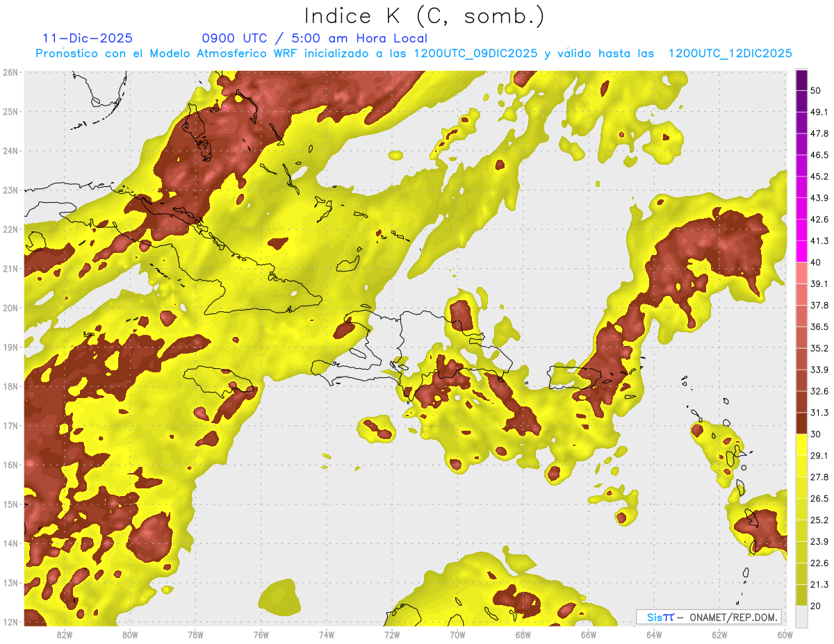This screenshot has height=644, width=834.
Task: Click the "37.8" colorbar label
Action: [x=819, y=305]
